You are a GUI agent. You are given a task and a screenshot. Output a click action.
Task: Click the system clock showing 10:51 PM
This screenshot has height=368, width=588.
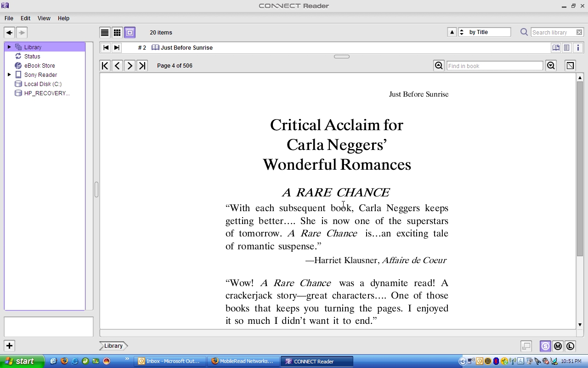coord(571,361)
